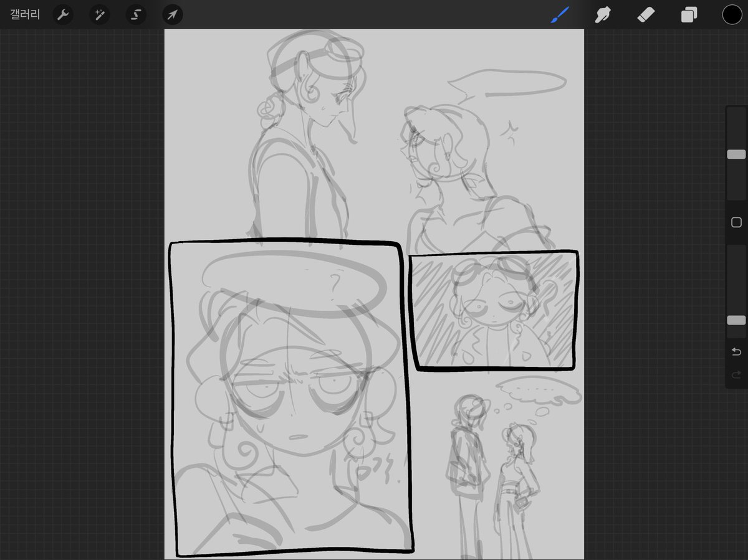The height and width of the screenshot is (560, 748).
Task: Tap the large angry face comic panel
Action: point(291,397)
